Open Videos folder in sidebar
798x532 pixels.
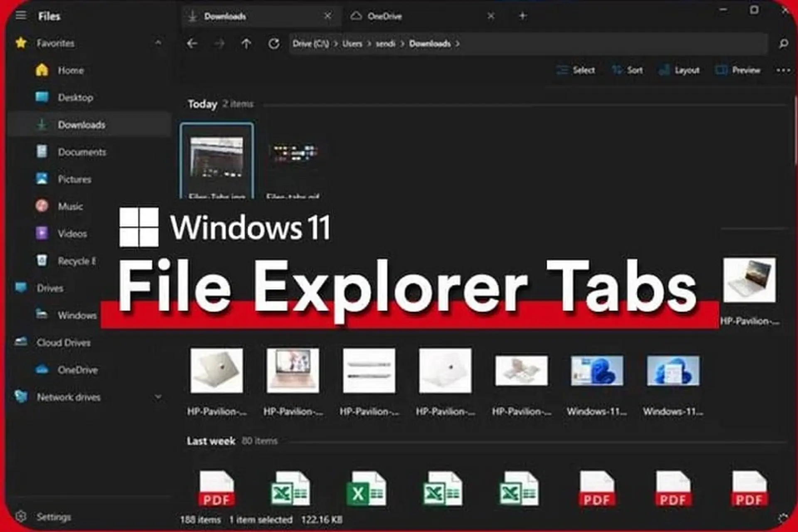pyautogui.click(x=72, y=234)
